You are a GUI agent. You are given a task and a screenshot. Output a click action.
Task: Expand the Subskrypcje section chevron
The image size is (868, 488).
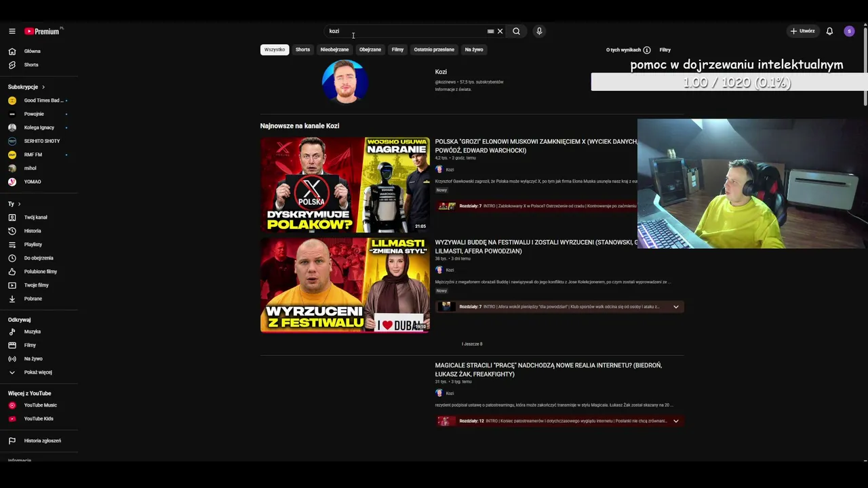43,87
